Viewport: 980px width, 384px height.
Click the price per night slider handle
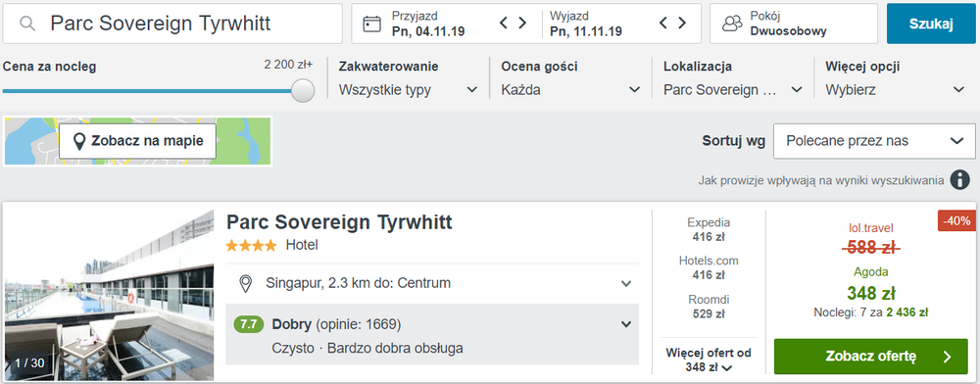coord(303,90)
